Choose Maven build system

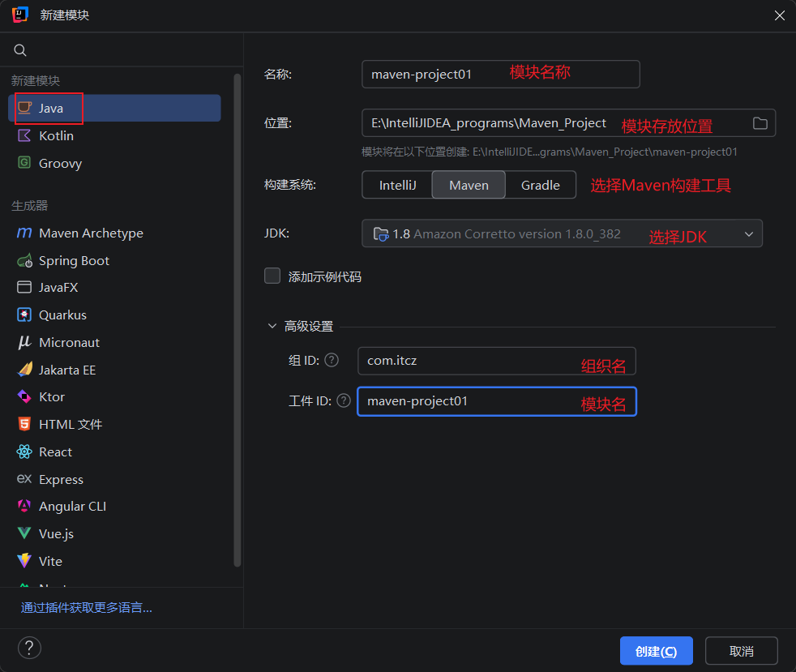(x=469, y=185)
